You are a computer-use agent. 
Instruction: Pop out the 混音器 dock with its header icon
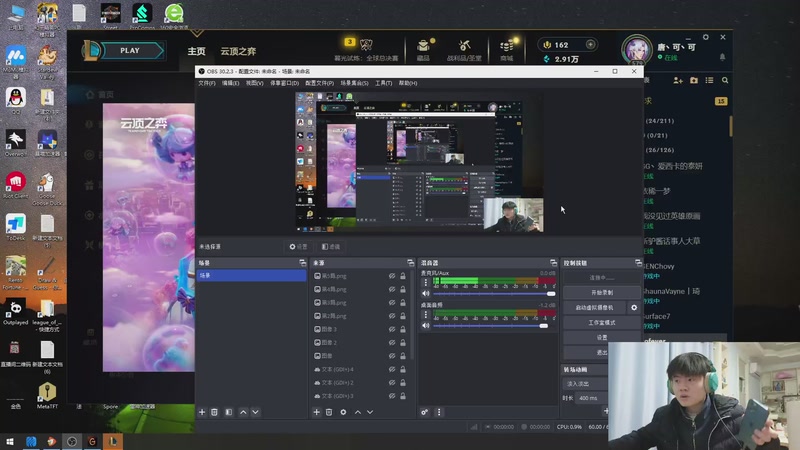pyautogui.click(x=553, y=263)
